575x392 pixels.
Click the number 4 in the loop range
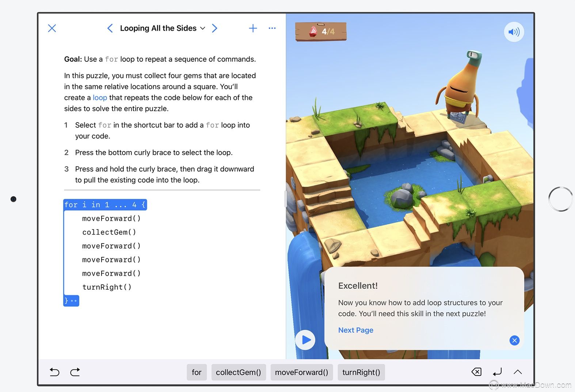click(134, 205)
